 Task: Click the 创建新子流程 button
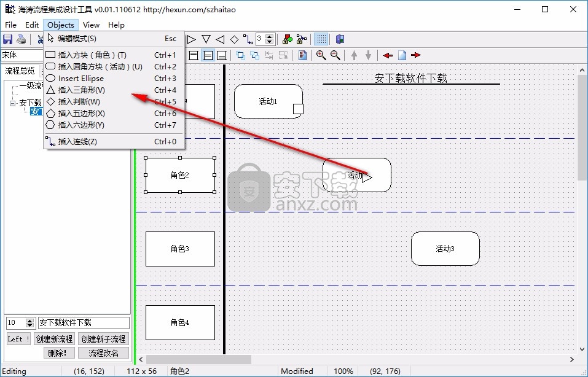(x=103, y=339)
